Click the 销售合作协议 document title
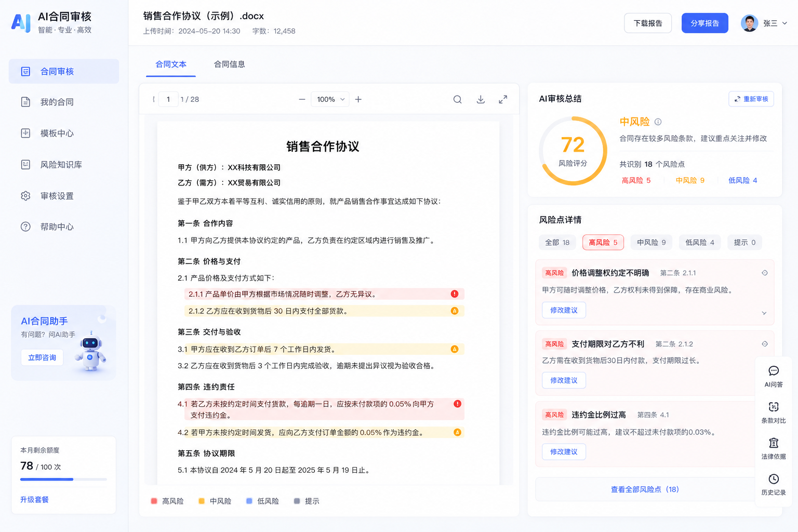Screen dimensions: 798x532 point(323,147)
